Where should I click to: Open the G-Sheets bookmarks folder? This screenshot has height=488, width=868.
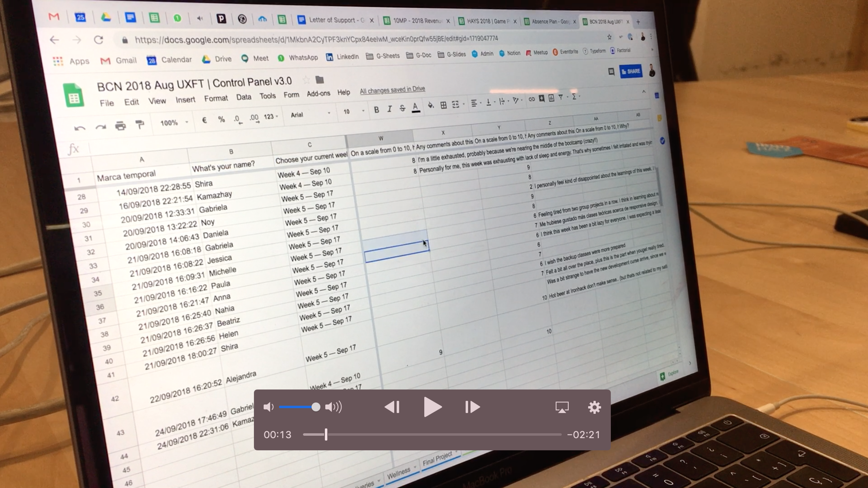(382, 56)
